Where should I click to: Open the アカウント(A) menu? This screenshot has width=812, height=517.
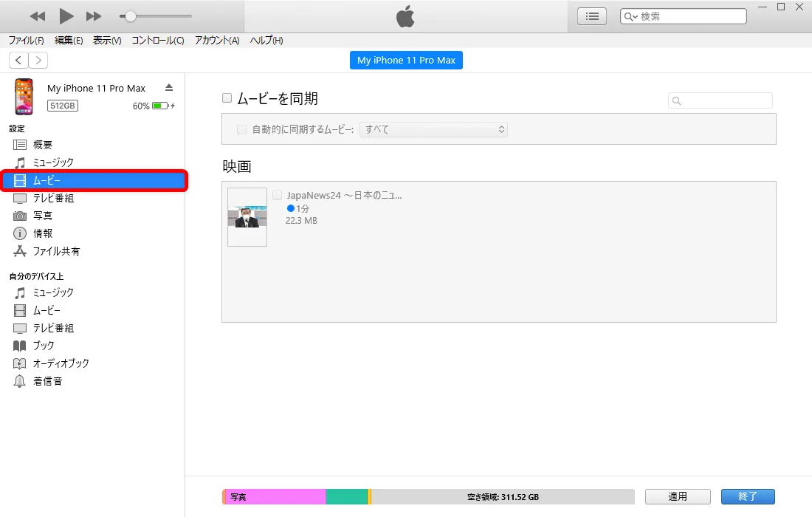pyautogui.click(x=217, y=41)
